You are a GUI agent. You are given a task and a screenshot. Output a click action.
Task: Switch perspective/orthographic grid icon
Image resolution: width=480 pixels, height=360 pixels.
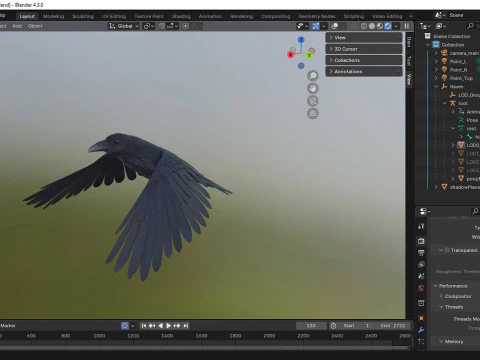click(312, 114)
